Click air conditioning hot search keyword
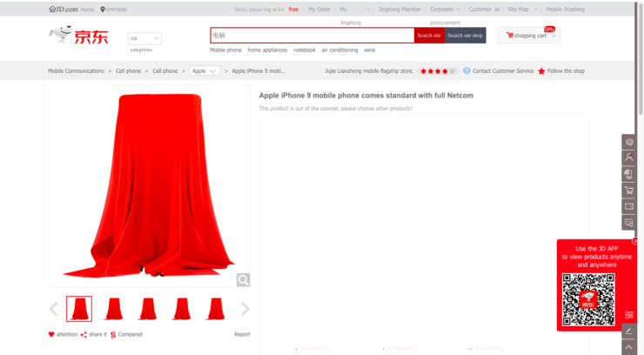Viewport: 644px width, 355px height. (x=339, y=50)
